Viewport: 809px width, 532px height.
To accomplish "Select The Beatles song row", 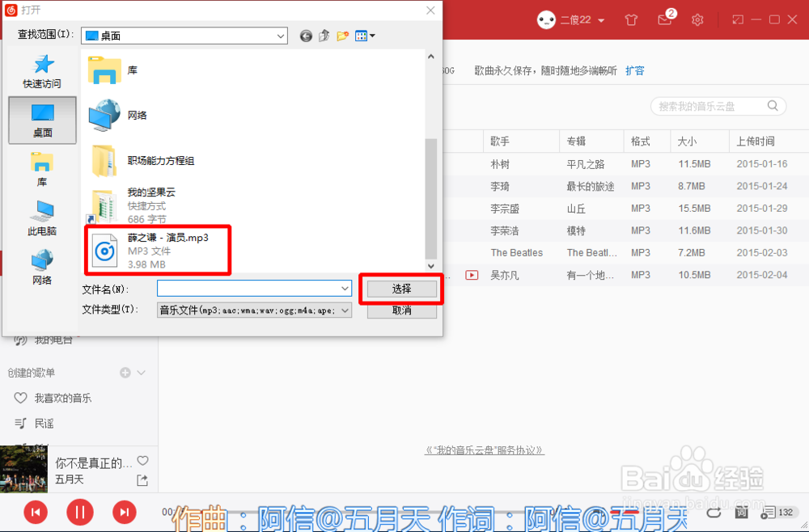I will [626, 252].
